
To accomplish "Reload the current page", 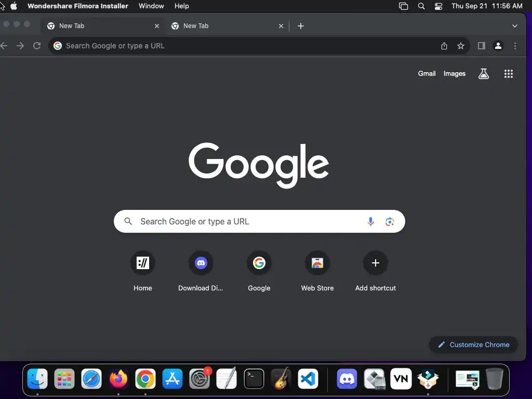I will pyautogui.click(x=37, y=46).
